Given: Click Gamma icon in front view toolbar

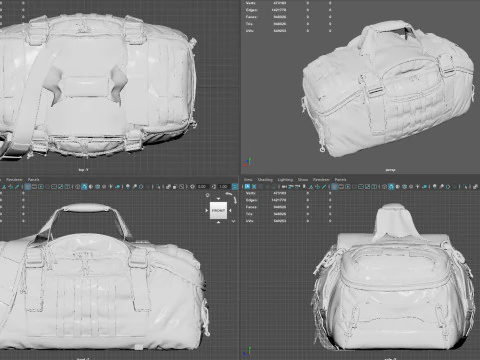Looking at the screenshot, I should (x=214, y=187).
